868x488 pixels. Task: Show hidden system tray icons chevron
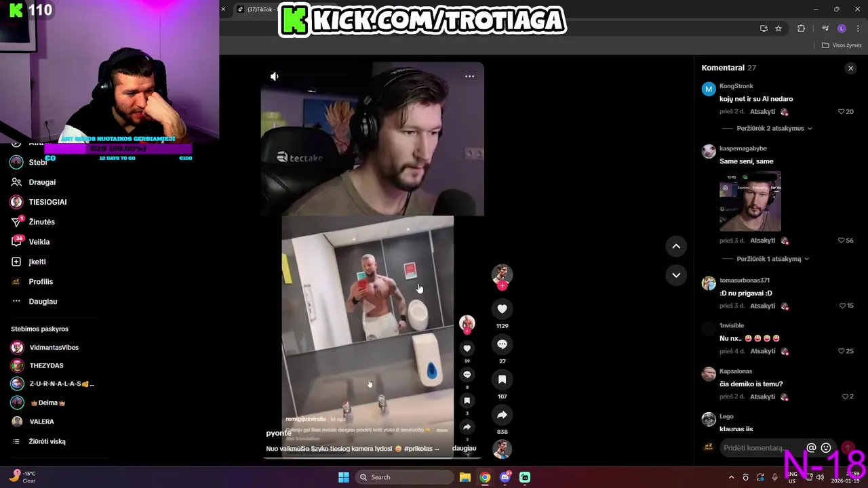coord(731,477)
